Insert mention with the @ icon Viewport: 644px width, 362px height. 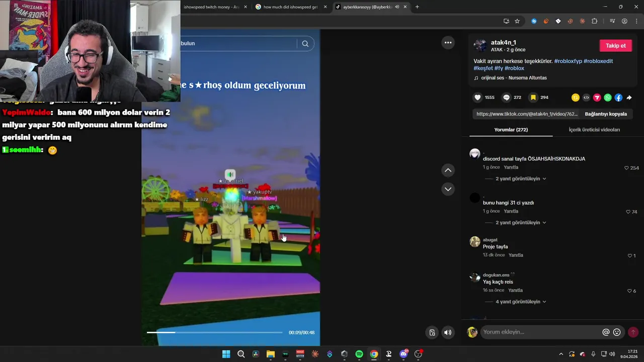(x=606, y=332)
